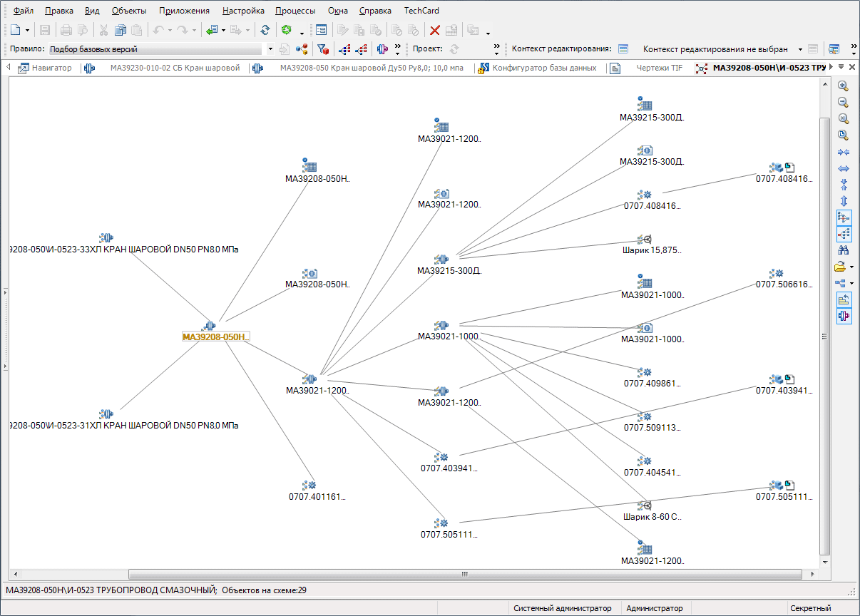860x616 pixels.
Task: Click the binoculars search icon
Action: pyautogui.click(x=843, y=250)
